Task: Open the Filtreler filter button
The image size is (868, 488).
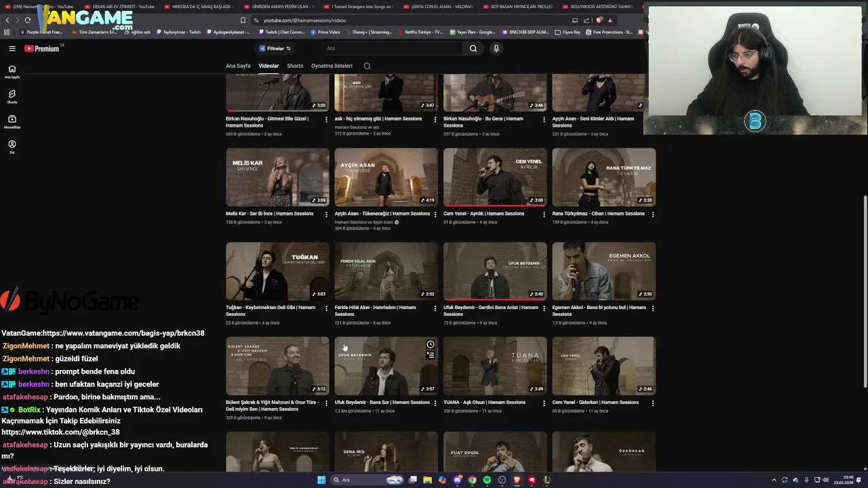Action: [x=275, y=48]
